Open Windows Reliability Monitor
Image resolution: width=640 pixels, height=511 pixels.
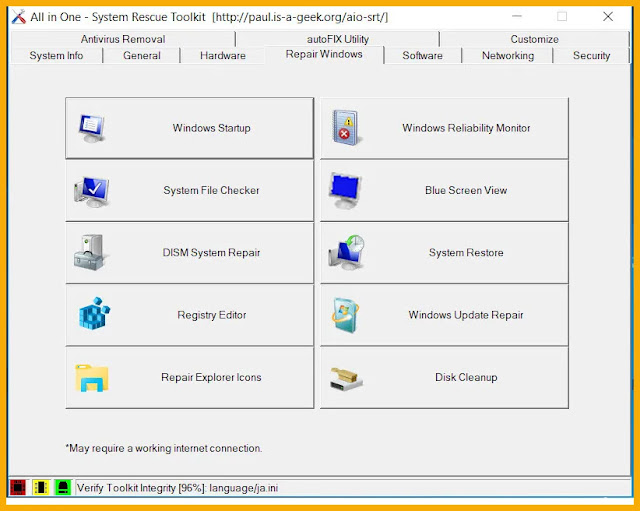point(444,128)
